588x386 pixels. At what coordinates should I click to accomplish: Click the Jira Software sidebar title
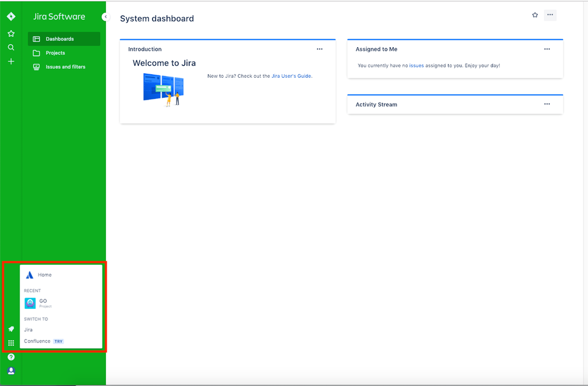[x=60, y=17]
